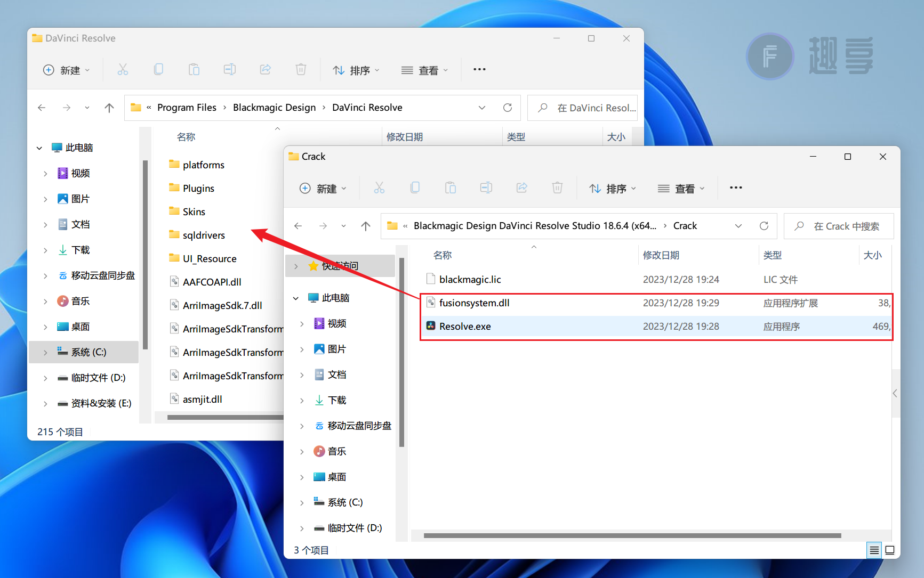Viewport: 924px width, 578px height.
Task: Switch Crack window to details view layout
Action: pyautogui.click(x=874, y=550)
